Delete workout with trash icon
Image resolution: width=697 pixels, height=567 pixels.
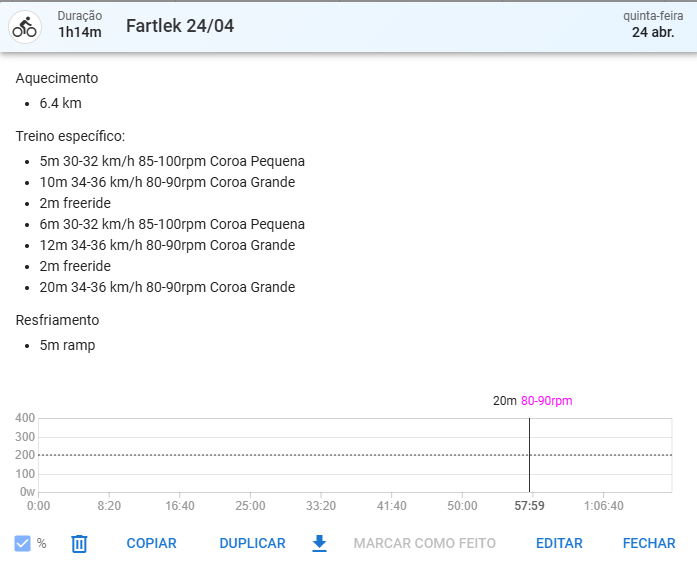tap(79, 543)
